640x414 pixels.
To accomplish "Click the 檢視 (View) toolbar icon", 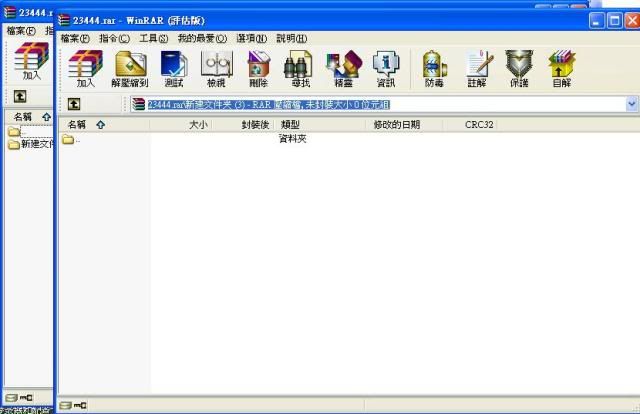I will click(x=216, y=68).
